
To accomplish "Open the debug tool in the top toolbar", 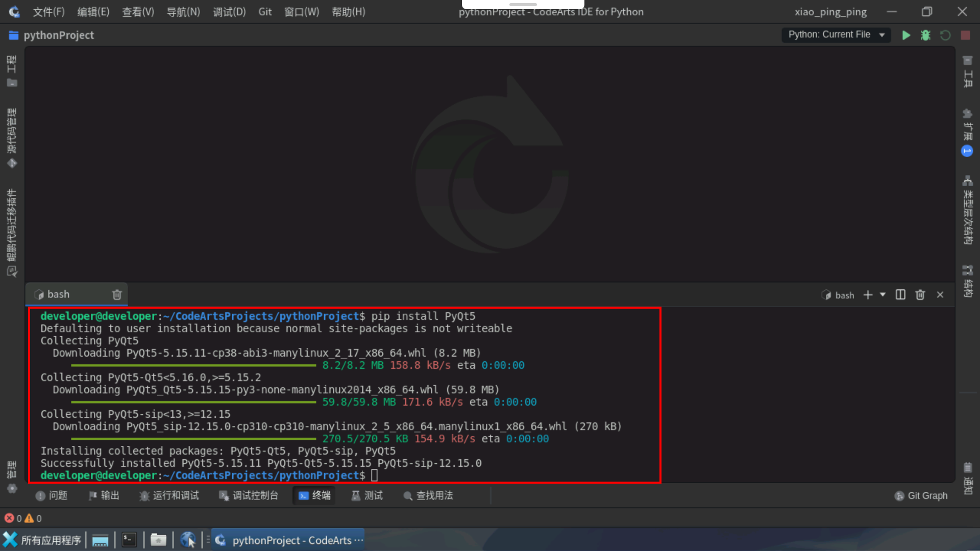I will (925, 35).
